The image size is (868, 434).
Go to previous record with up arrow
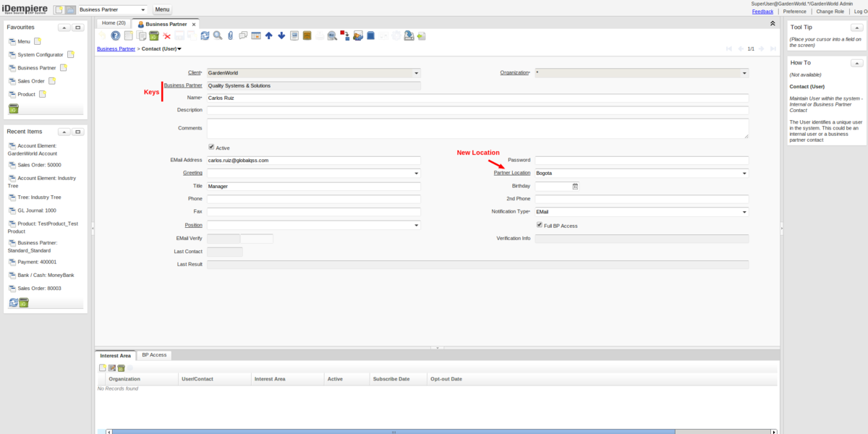point(269,35)
